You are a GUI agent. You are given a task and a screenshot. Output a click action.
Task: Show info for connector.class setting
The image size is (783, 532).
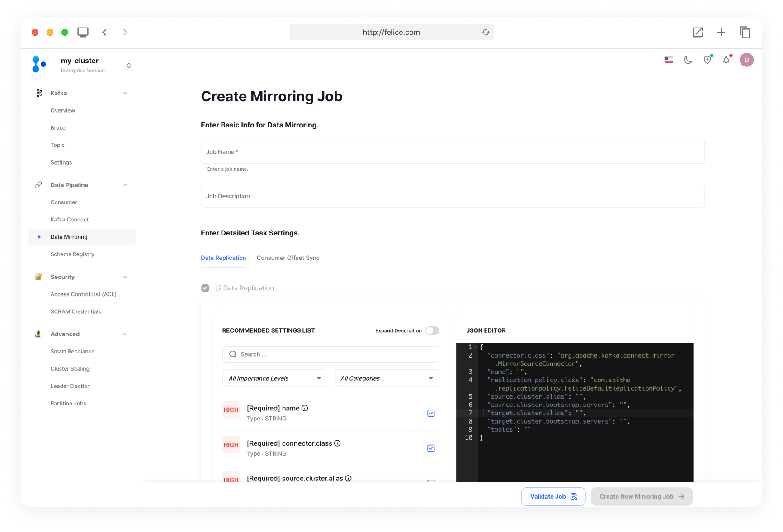pyautogui.click(x=337, y=443)
